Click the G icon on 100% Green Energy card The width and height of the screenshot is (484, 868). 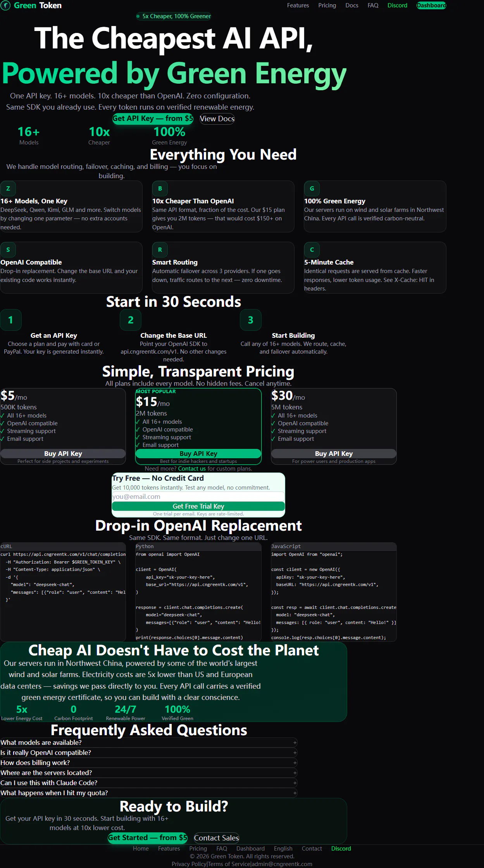pyautogui.click(x=312, y=189)
